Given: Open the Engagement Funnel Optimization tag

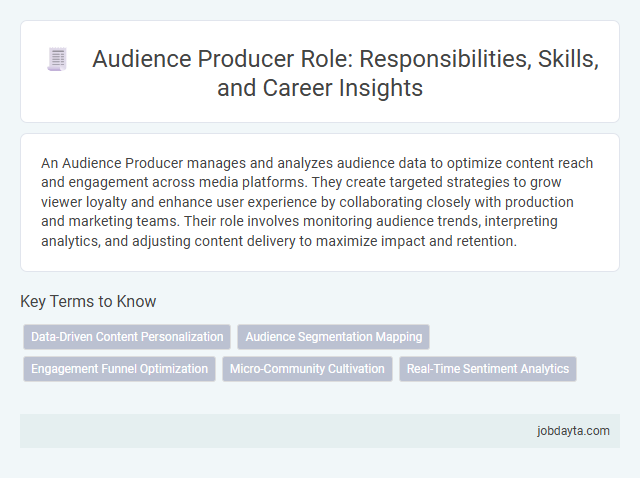Looking at the screenshot, I should click(x=120, y=369).
